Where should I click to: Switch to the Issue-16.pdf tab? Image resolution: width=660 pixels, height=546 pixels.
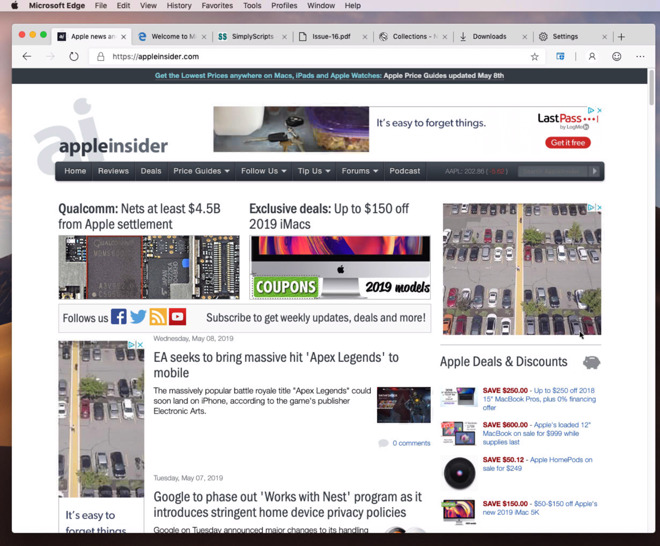332,37
